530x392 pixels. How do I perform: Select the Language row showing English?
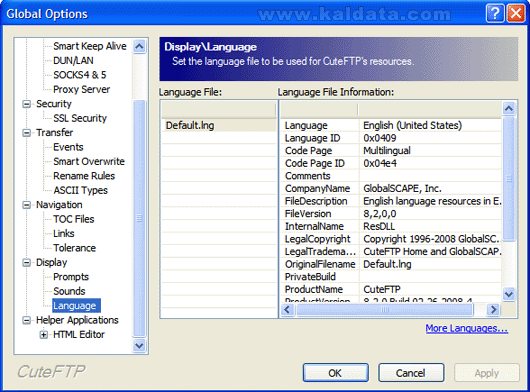click(391, 125)
